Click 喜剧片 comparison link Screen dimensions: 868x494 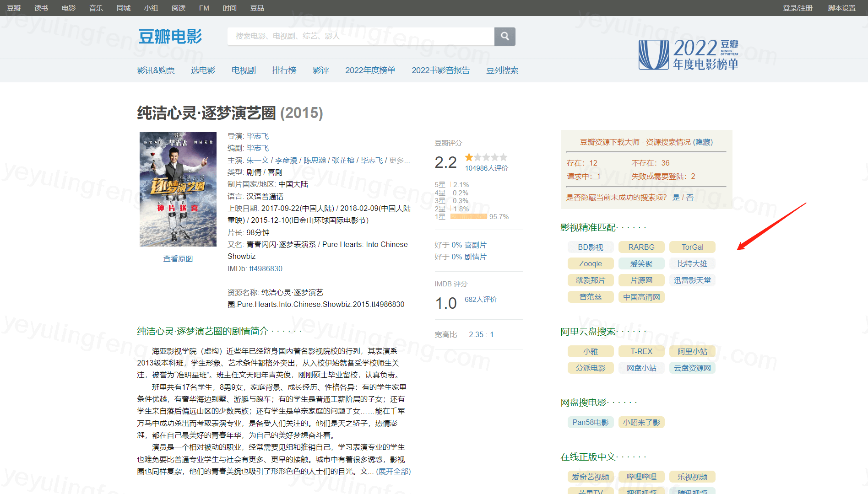click(x=475, y=245)
